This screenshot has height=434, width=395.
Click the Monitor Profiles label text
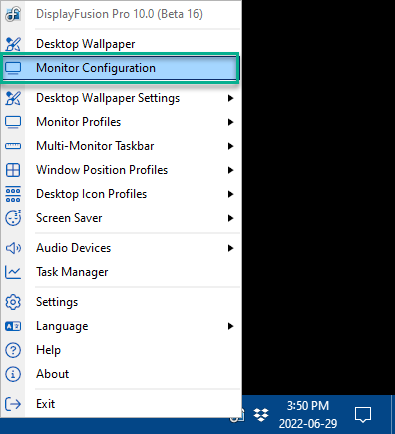click(79, 122)
